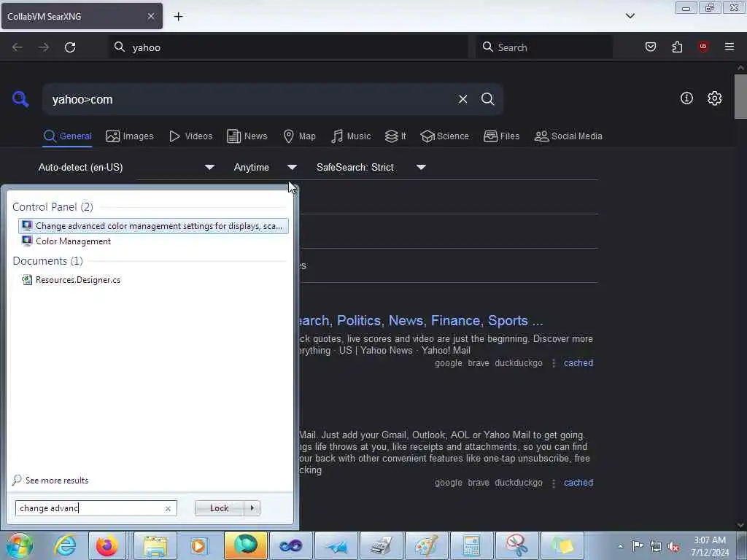Clear the Start menu search text
The image size is (747, 560).
pos(168,508)
